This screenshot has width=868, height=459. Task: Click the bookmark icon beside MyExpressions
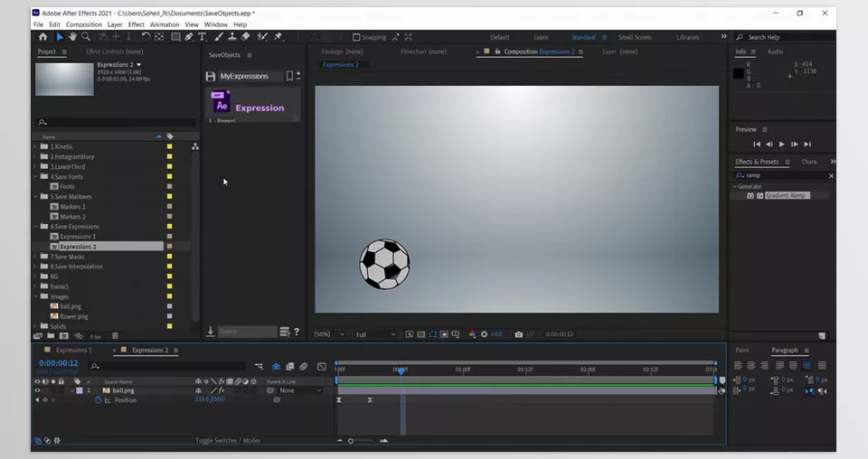[x=289, y=76]
